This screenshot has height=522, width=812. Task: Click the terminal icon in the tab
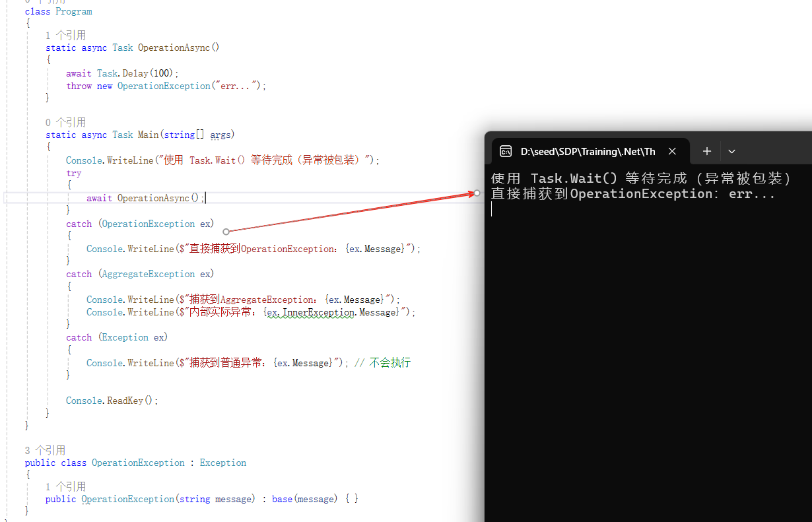pos(506,151)
